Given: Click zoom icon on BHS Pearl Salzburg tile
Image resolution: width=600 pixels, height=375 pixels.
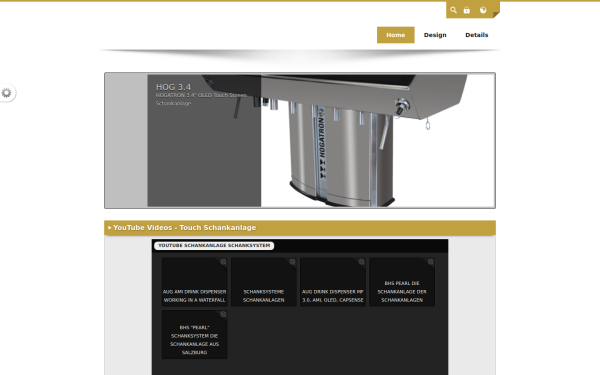Looking at the screenshot, I should coord(223,314).
